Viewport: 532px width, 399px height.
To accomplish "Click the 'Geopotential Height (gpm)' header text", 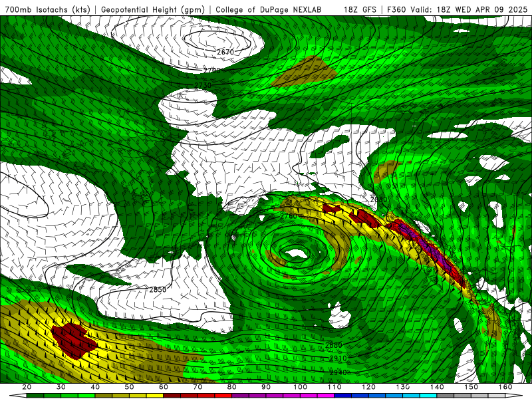I will point(153,9).
